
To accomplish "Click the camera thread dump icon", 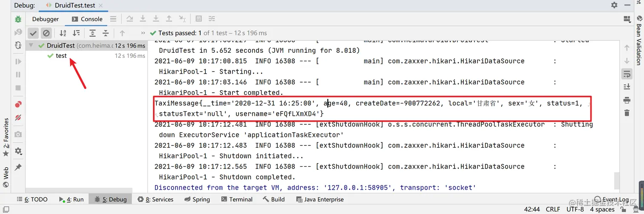I will 18,134.
